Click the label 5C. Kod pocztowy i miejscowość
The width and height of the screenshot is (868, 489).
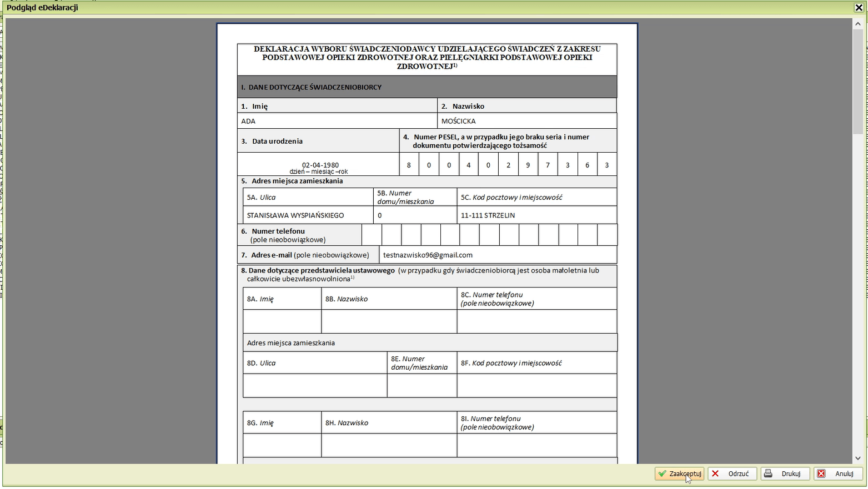pyautogui.click(x=511, y=197)
